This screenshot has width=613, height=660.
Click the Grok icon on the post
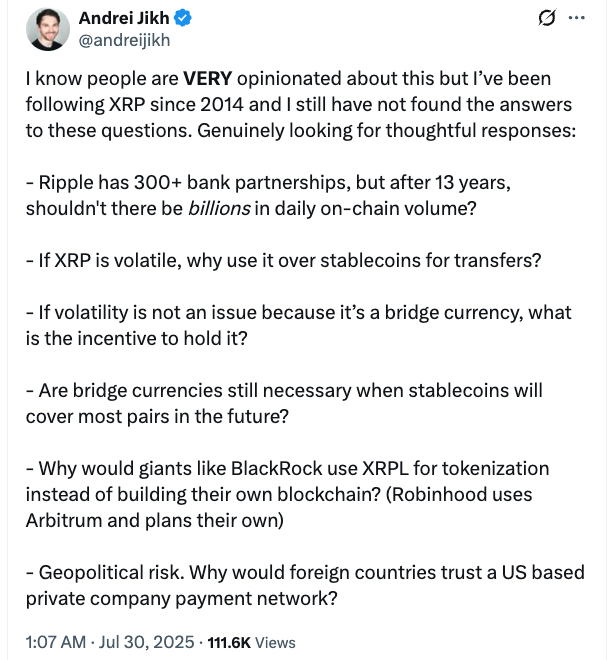pyautogui.click(x=547, y=18)
